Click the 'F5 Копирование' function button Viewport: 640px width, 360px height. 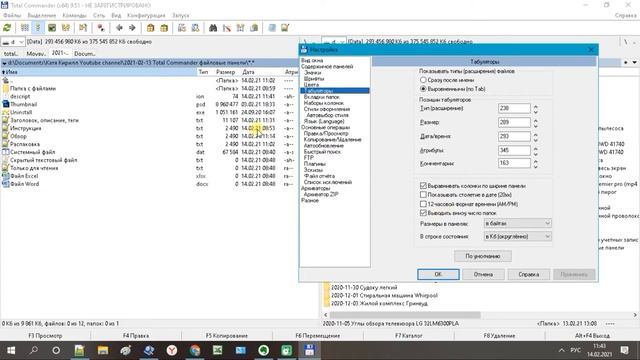[227, 336]
